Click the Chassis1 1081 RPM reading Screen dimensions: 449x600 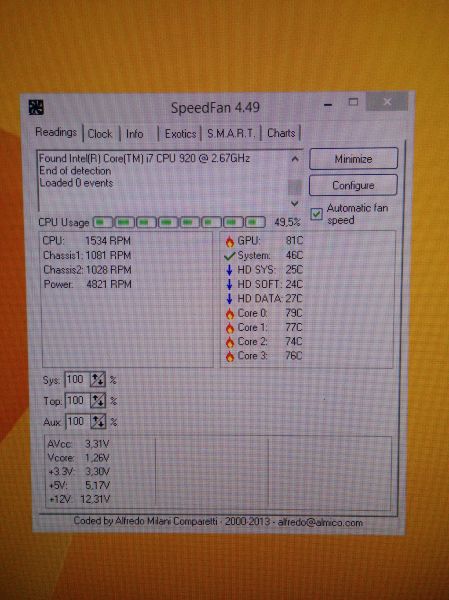(87, 255)
